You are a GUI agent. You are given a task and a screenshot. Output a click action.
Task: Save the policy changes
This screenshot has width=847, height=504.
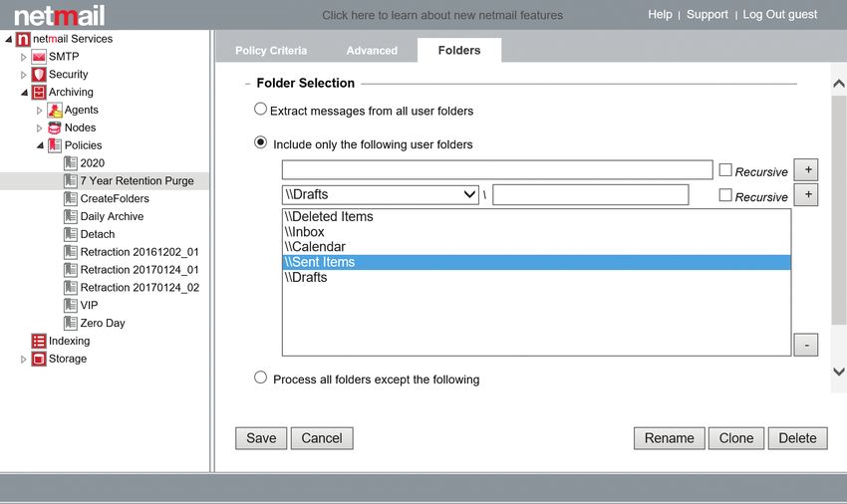[x=261, y=438]
